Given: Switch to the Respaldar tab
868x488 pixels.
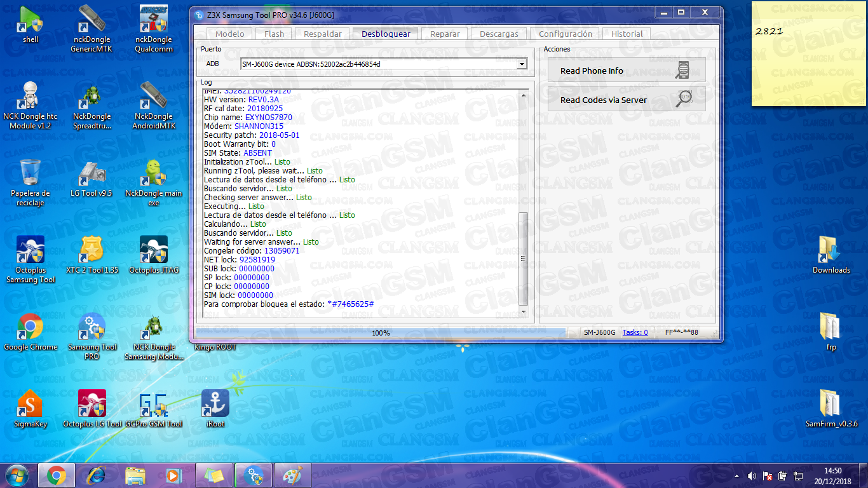Looking at the screenshot, I should click(x=323, y=34).
